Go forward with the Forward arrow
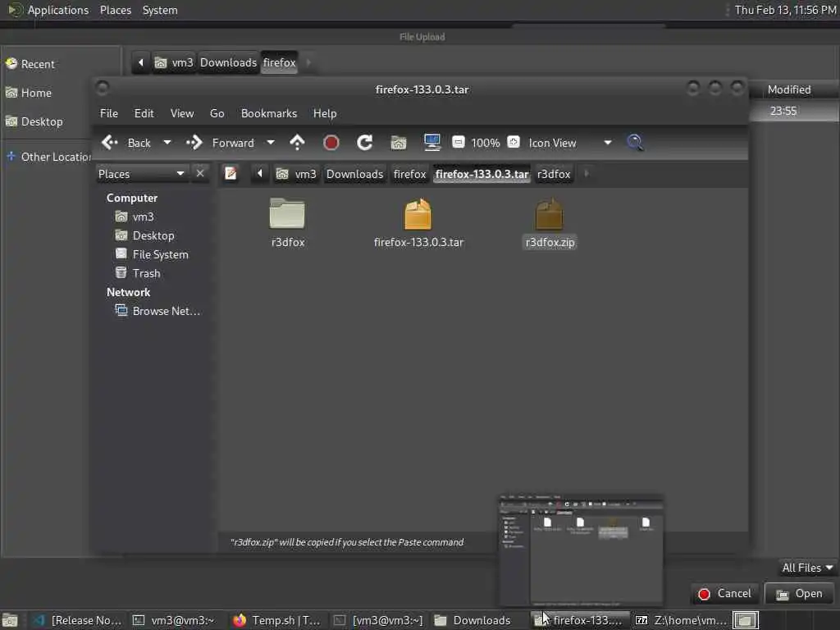The image size is (840, 630). 220,143
